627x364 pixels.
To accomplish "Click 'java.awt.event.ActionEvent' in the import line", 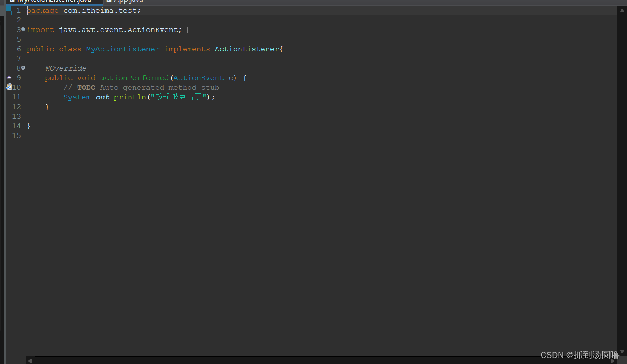I will coord(118,30).
